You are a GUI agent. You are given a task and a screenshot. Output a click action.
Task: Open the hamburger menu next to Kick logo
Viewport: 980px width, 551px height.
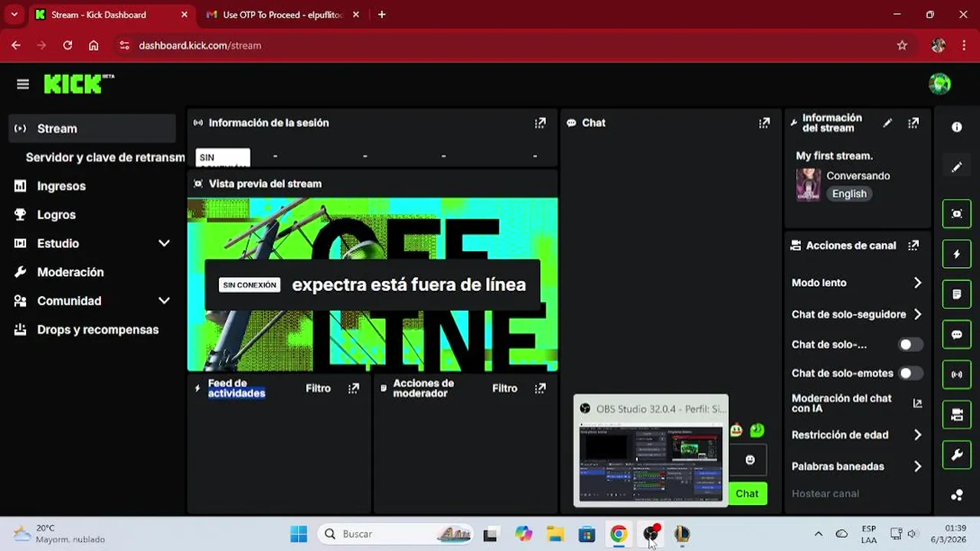[x=23, y=84]
